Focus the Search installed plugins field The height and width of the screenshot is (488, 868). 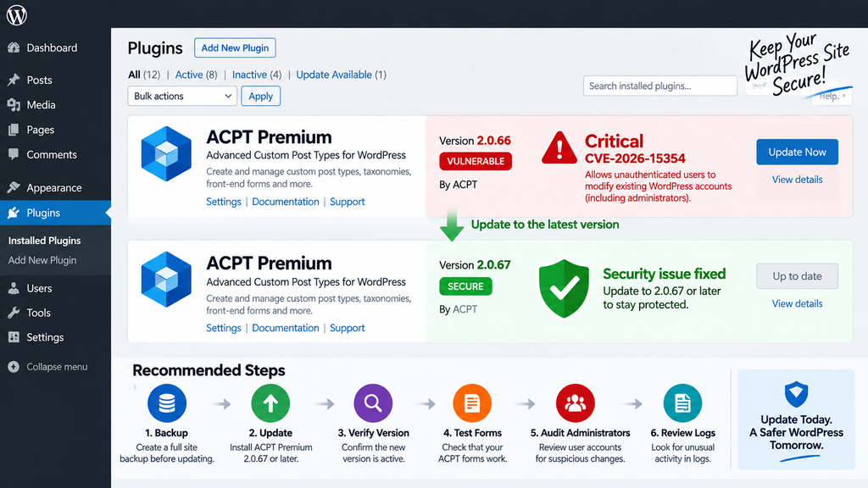pyautogui.click(x=659, y=86)
